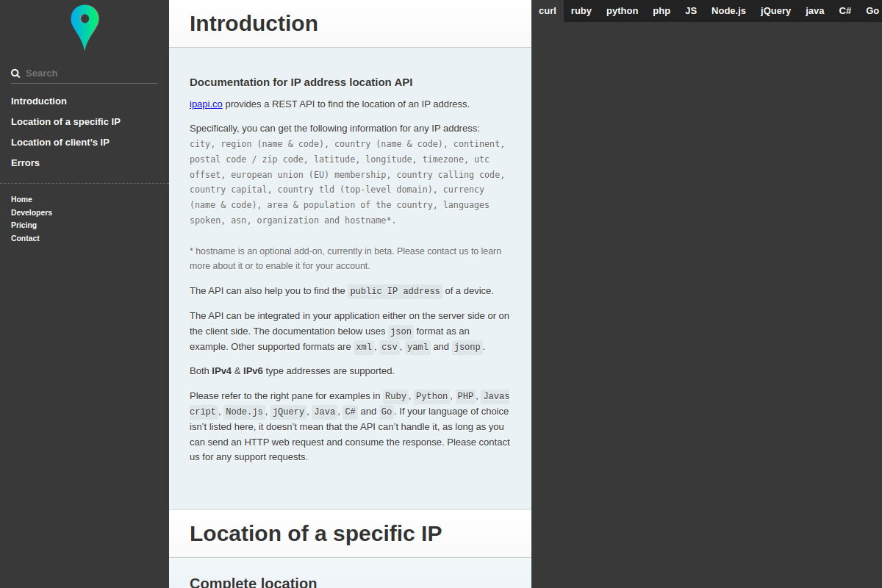Switch to the C# language tab
882x588 pixels.
pyautogui.click(x=845, y=11)
